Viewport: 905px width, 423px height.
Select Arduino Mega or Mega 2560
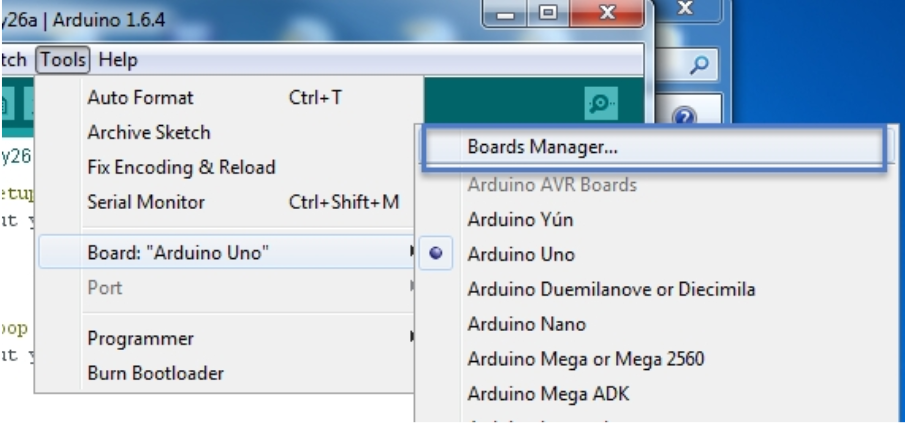(658, 359)
